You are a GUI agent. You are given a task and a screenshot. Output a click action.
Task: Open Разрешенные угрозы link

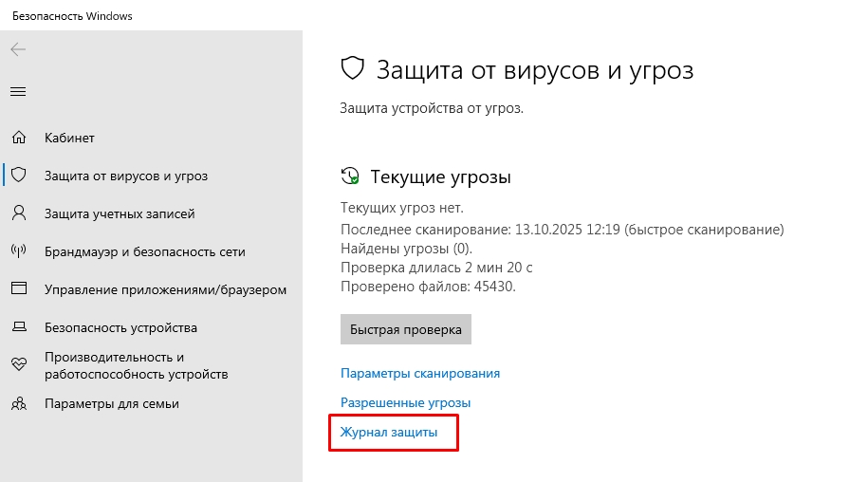pyautogui.click(x=405, y=402)
